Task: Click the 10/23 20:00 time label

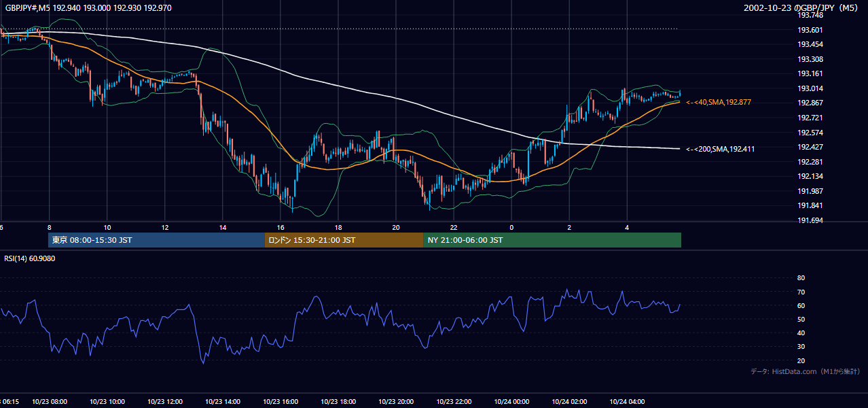Action: [395, 401]
